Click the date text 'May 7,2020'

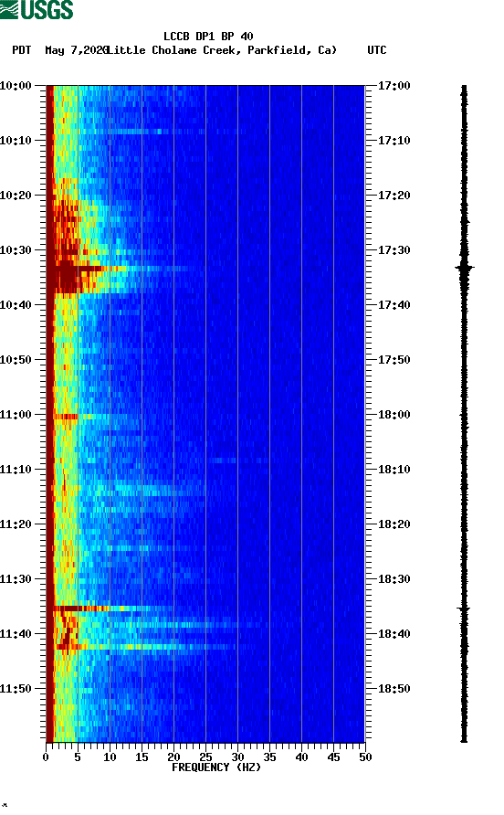click(77, 50)
